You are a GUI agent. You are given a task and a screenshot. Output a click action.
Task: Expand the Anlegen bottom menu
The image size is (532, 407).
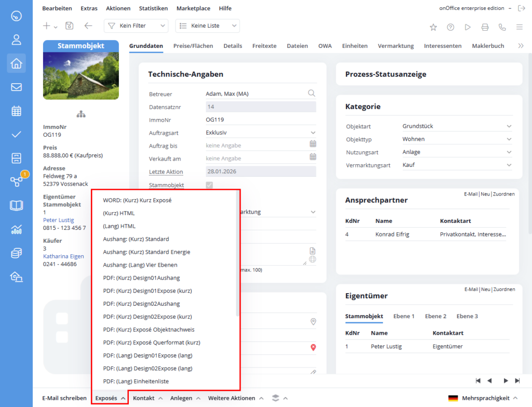(185, 398)
